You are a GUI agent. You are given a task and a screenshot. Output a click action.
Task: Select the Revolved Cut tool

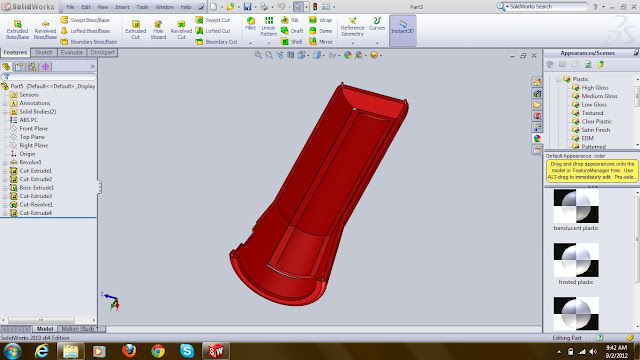coord(181,29)
